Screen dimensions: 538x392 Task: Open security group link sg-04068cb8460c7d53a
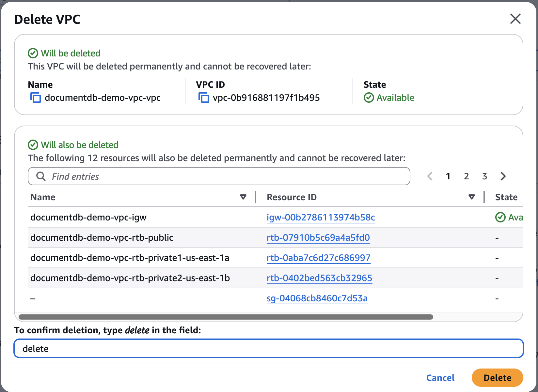tap(317, 298)
